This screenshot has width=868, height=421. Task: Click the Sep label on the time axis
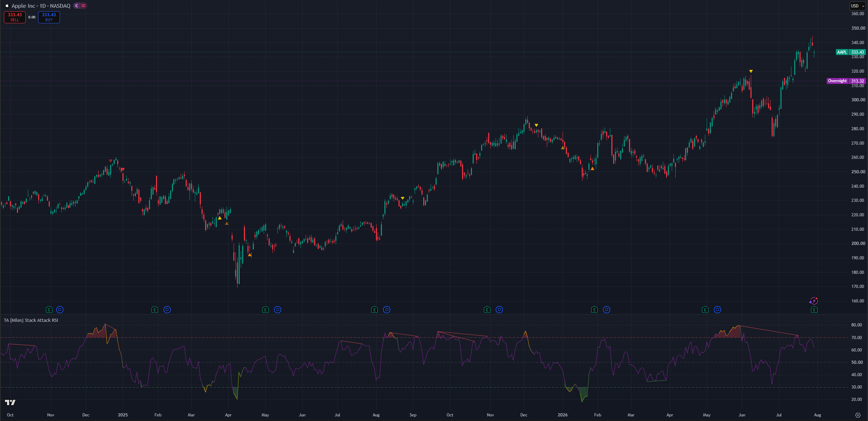[413, 415]
